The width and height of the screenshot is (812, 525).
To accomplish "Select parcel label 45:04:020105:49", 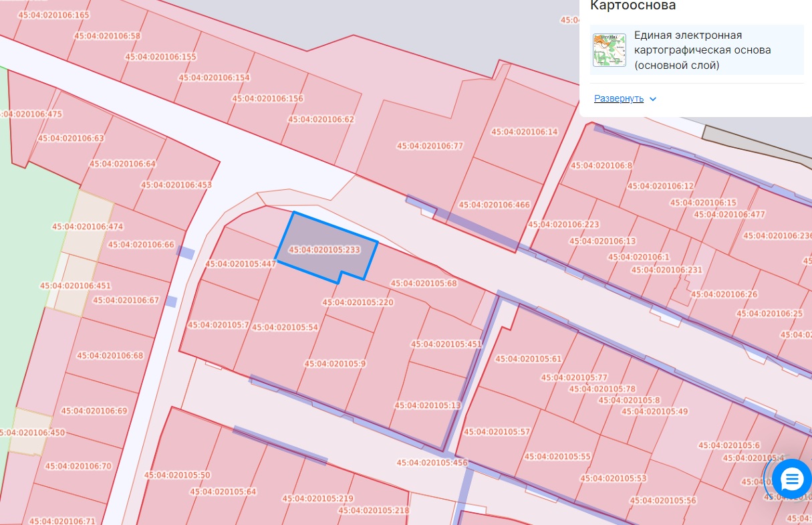I will click(x=654, y=411).
